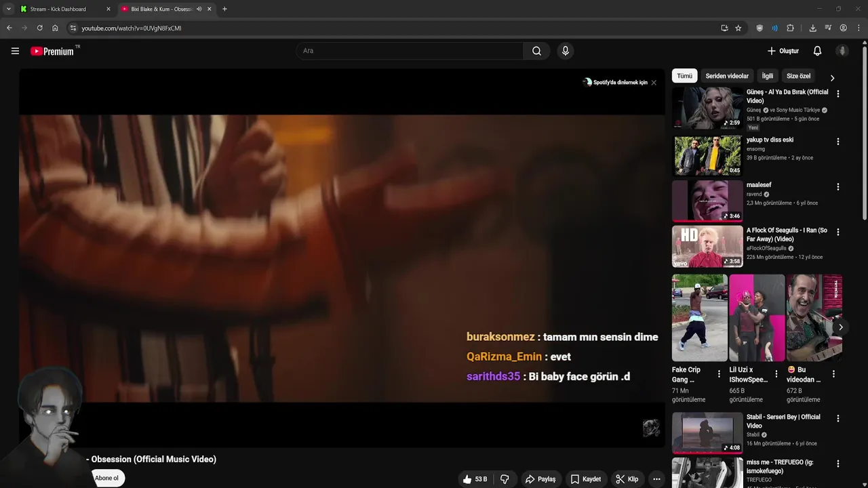The width and height of the screenshot is (868, 488).
Task: Open options for Fake Crip Gang short
Action: 719,373
